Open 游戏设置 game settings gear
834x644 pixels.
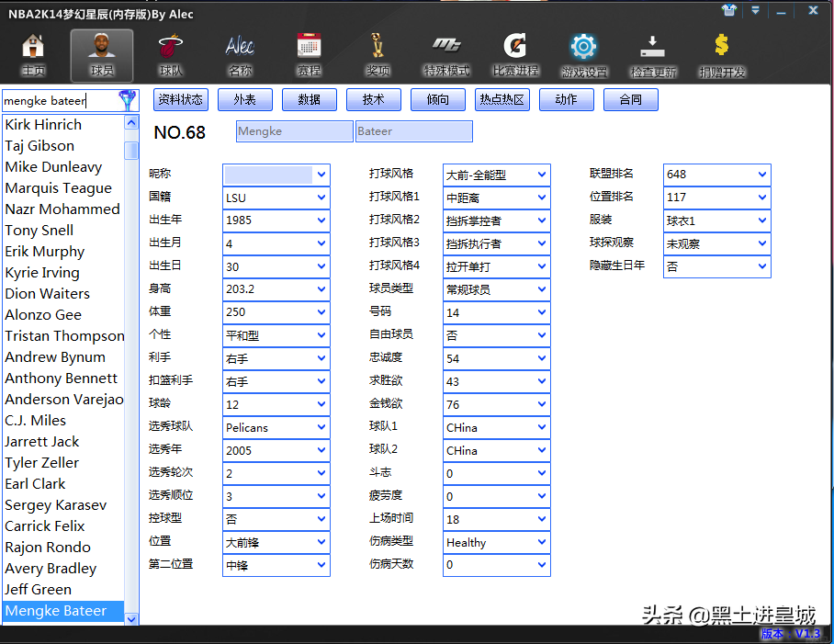582,51
